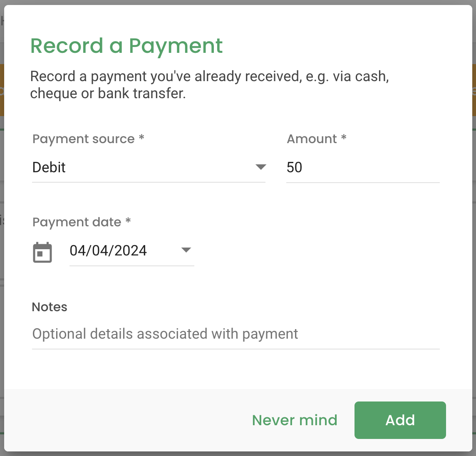This screenshot has width=476, height=456.
Task: Click the Amount field label
Action: (x=316, y=139)
